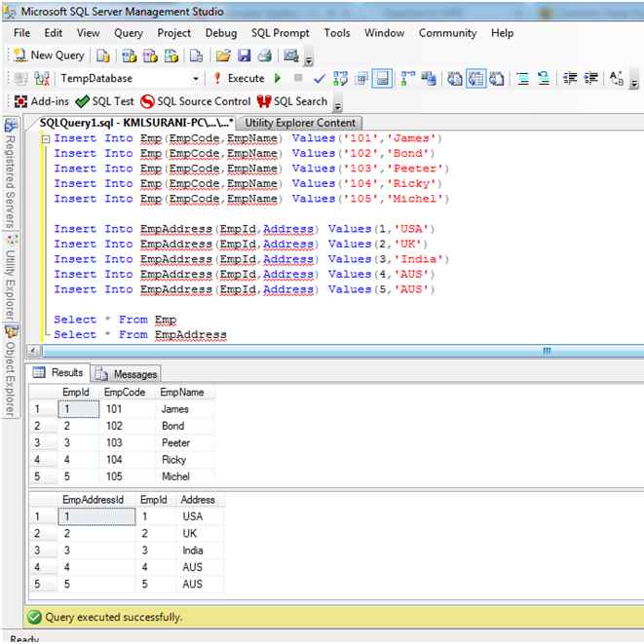Screen dimensions: 644x644
Task: Click Execute to run the query
Action: point(239,78)
